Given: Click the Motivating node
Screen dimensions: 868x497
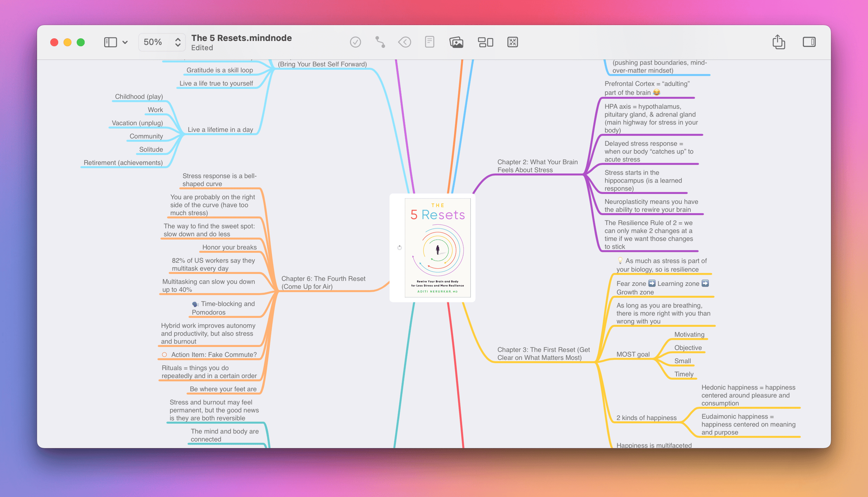Looking at the screenshot, I should point(689,334).
